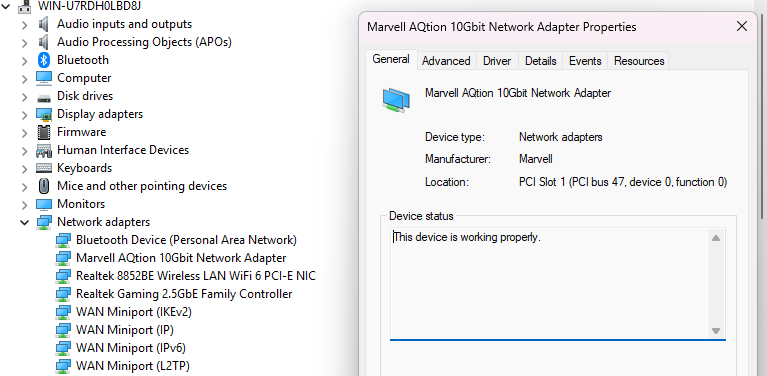The image size is (767, 376).
Task: Close the Marvell AQtion Properties dialog
Action: click(742, 26)
